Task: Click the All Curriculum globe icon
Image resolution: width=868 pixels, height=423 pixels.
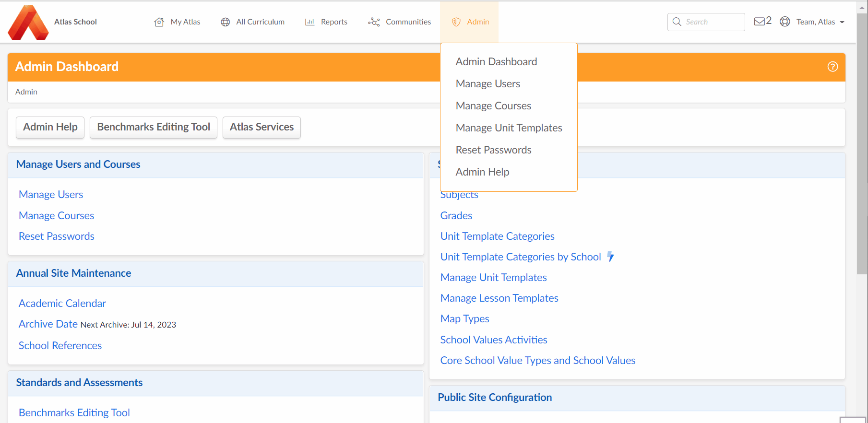Action: pyautogui.click(x=225, y=22)
